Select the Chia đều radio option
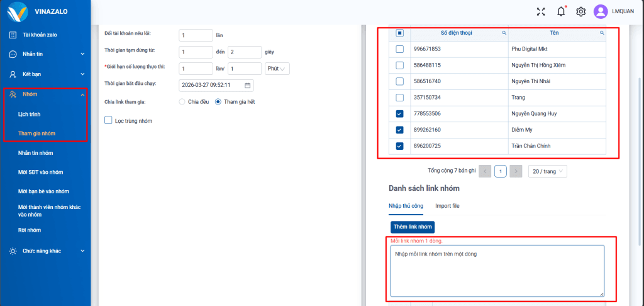Image resolution: width=644 pixels, height=306 pixels. (182, 101)
